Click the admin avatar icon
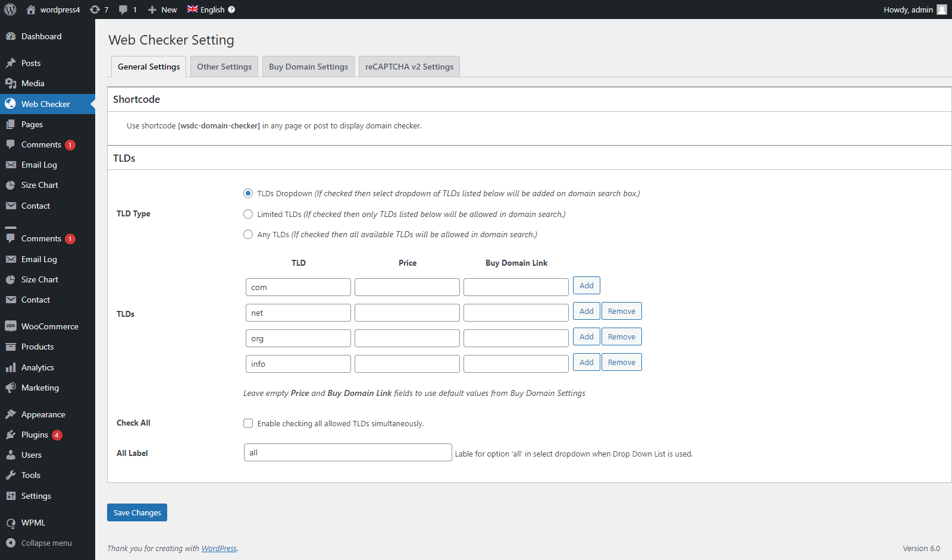 click(x=942, y=10)
